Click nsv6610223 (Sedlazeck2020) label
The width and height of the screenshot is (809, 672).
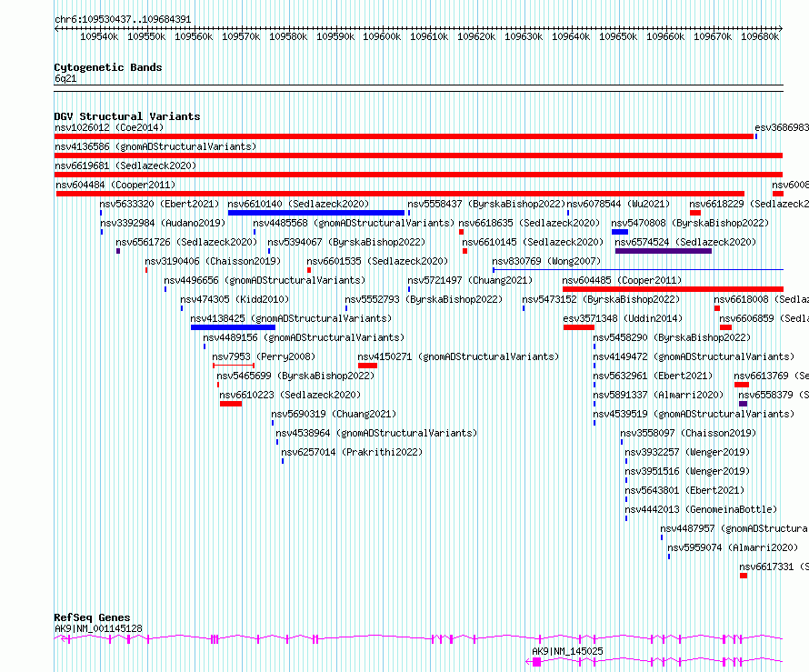click(290, 395)
